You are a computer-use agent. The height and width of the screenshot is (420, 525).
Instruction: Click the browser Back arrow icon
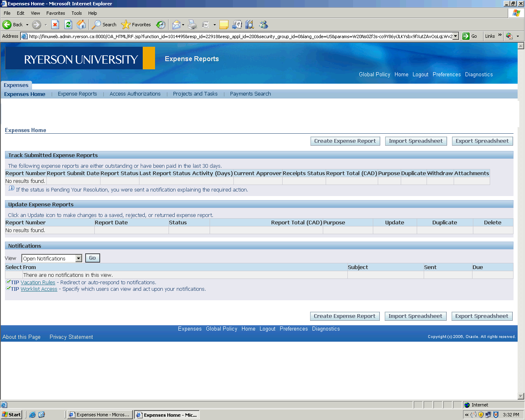click(7, 25)
